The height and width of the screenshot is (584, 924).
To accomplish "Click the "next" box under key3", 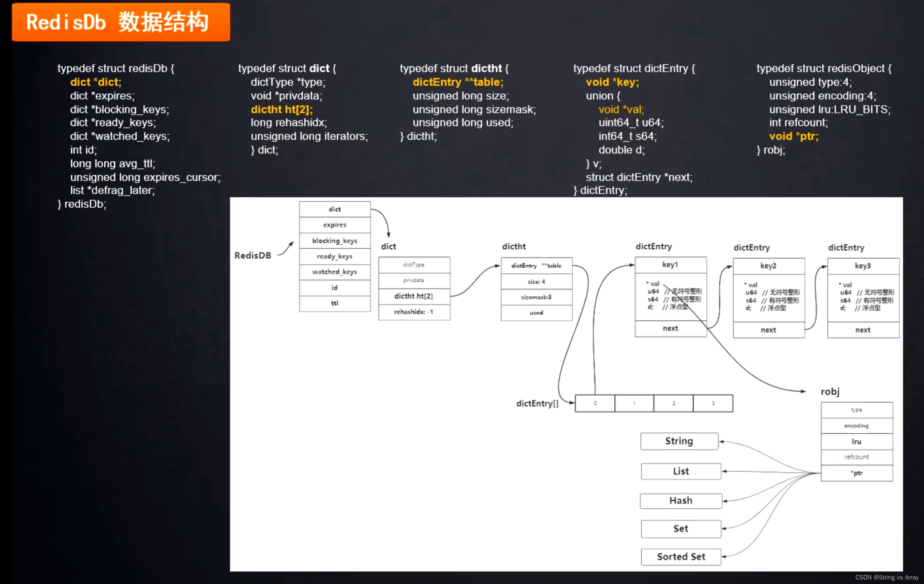I will click(863, 330).
